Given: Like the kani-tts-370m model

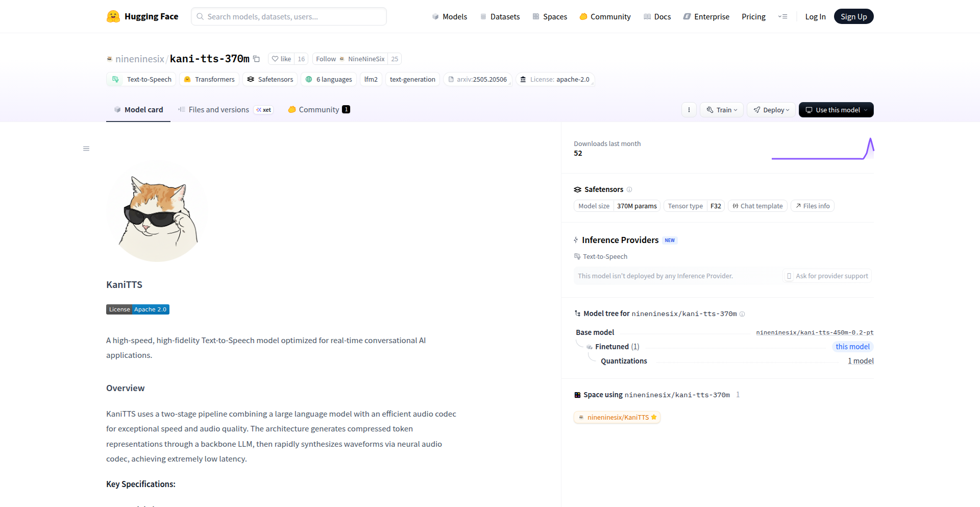Looking at the screenshot, I should (281, 59).
